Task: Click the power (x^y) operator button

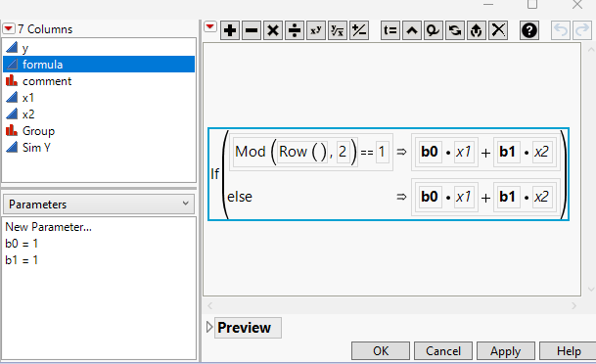Action: [316, 30]
